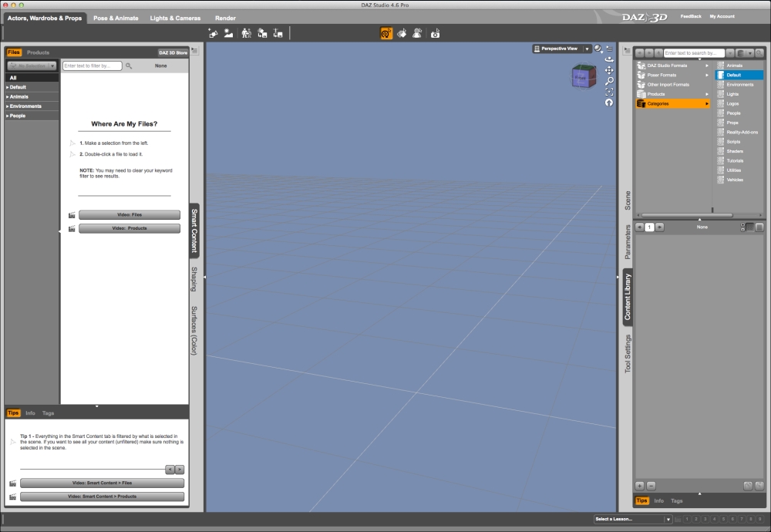This screenshot has height=532, width=771.
Task: Open the Tool Settings side tab
Action: [628, 354]
